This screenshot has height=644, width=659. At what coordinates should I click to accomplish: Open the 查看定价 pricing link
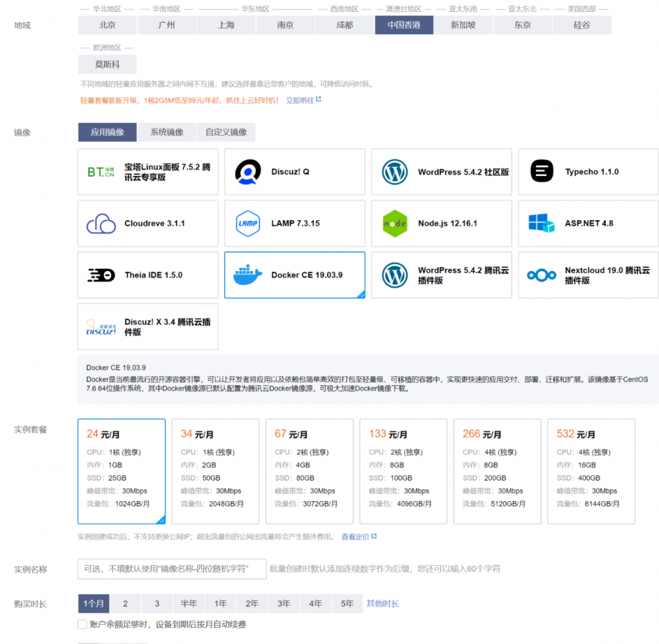[x=355, y=536]
